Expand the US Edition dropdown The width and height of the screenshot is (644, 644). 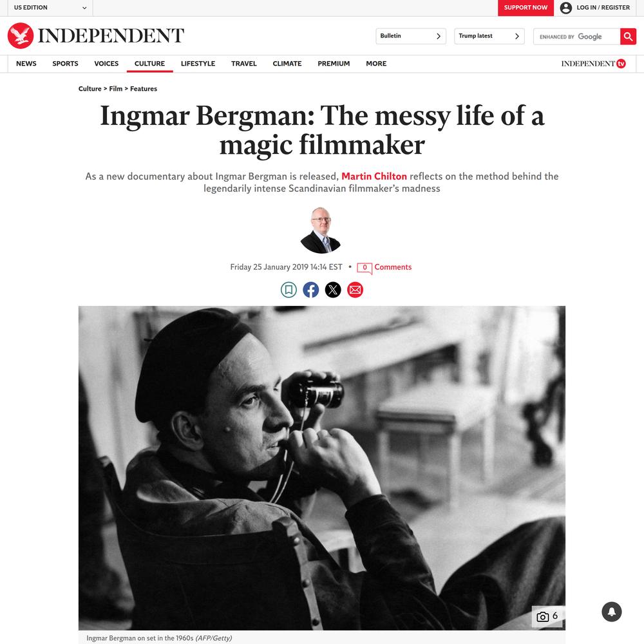pyautogui.click(x=50, y=8)
